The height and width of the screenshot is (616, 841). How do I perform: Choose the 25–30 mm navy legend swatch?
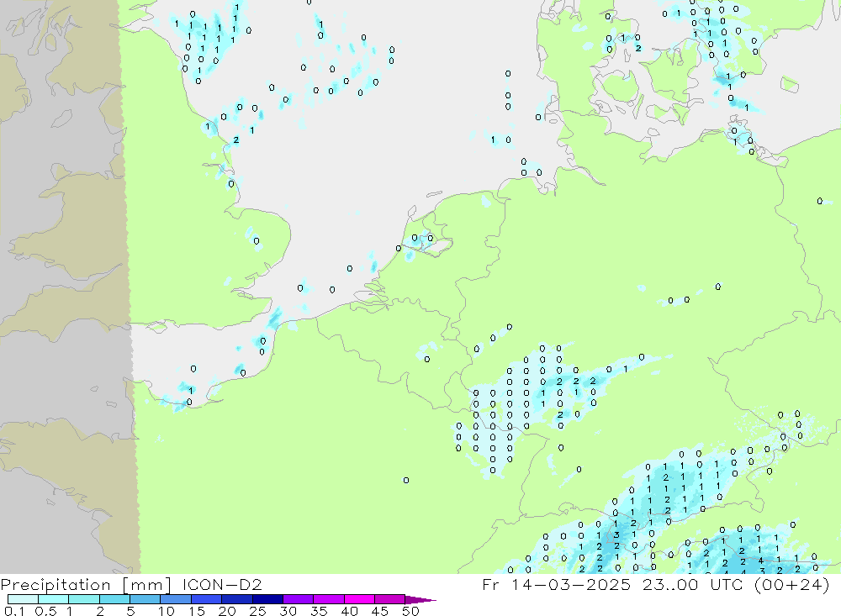(267, 599)
